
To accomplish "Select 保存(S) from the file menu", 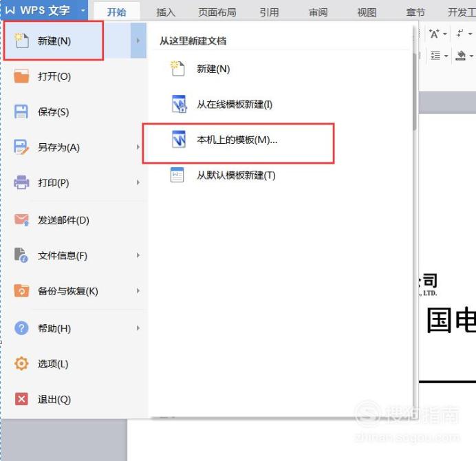I will (x=74, y=111).
